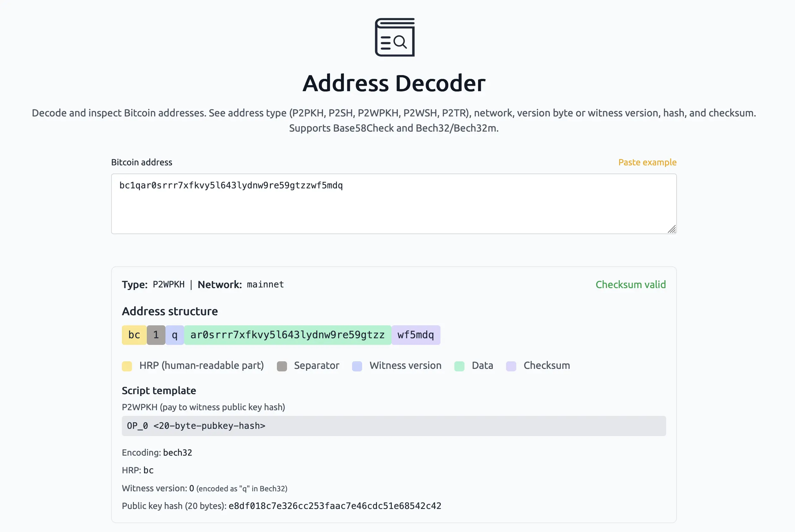Click the Paste example link
This screenshot has height=532, width=795.
(647, 162)
